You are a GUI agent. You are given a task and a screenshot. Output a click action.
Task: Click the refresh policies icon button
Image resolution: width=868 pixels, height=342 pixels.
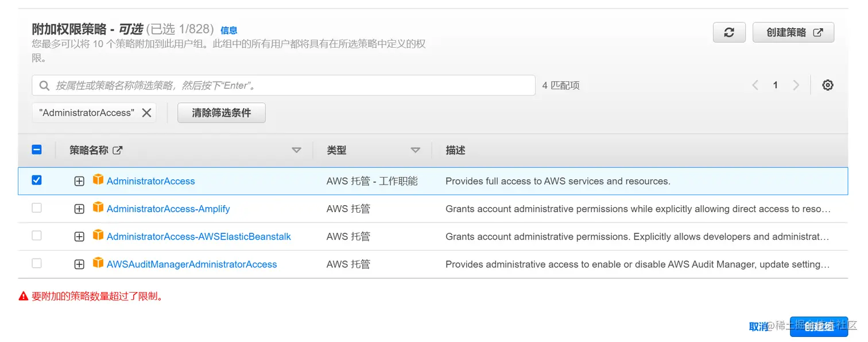[729, 33]
